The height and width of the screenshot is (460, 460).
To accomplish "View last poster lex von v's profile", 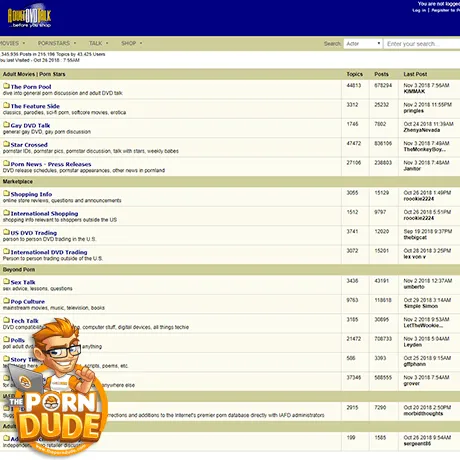I will (415, 257).
